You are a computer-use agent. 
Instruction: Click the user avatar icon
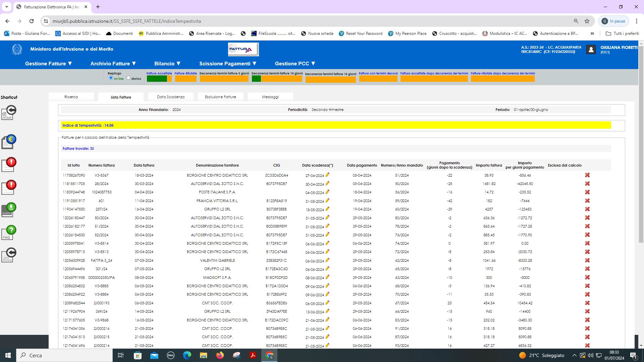[x=591, y=50]
